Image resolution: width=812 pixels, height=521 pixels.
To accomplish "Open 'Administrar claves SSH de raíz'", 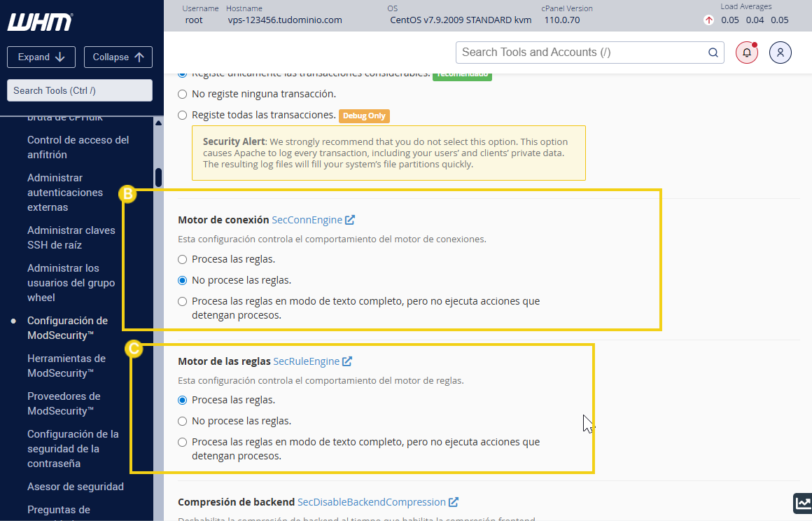I will coord(71,237).
